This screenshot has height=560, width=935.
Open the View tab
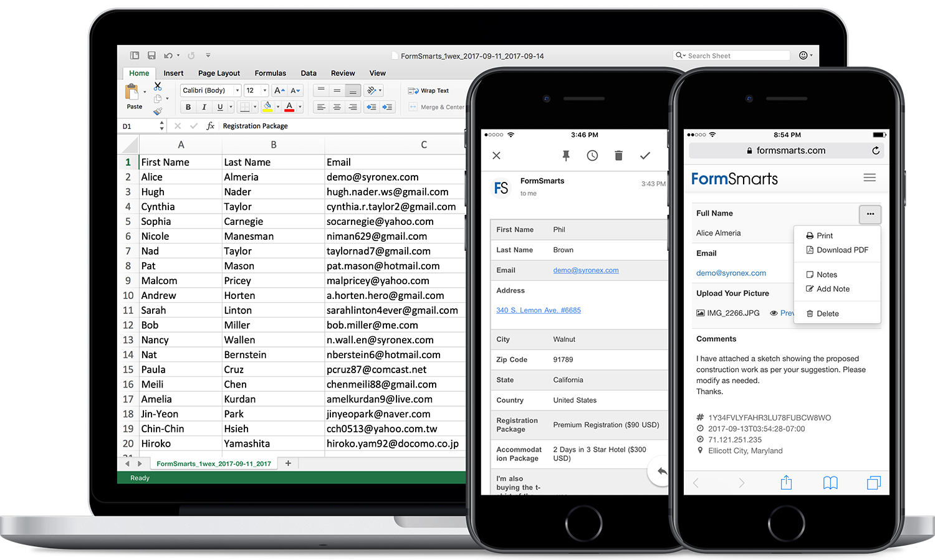[377, 73]
